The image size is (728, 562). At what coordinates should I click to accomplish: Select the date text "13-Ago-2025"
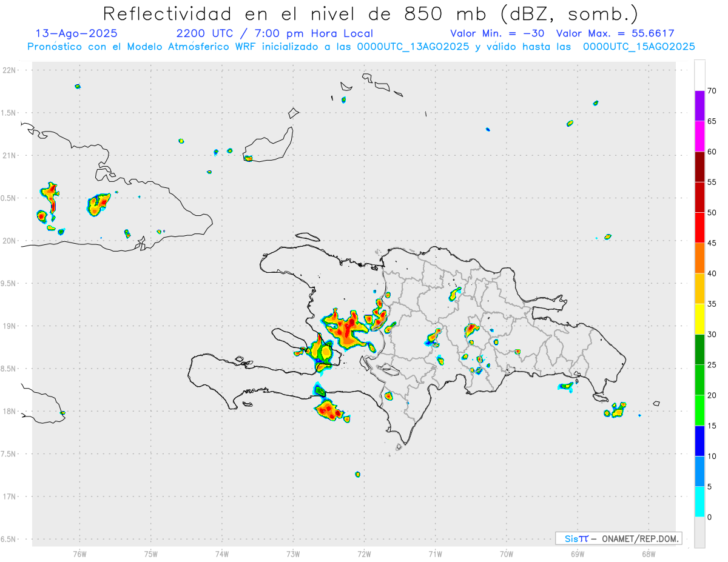click(76, 33)
